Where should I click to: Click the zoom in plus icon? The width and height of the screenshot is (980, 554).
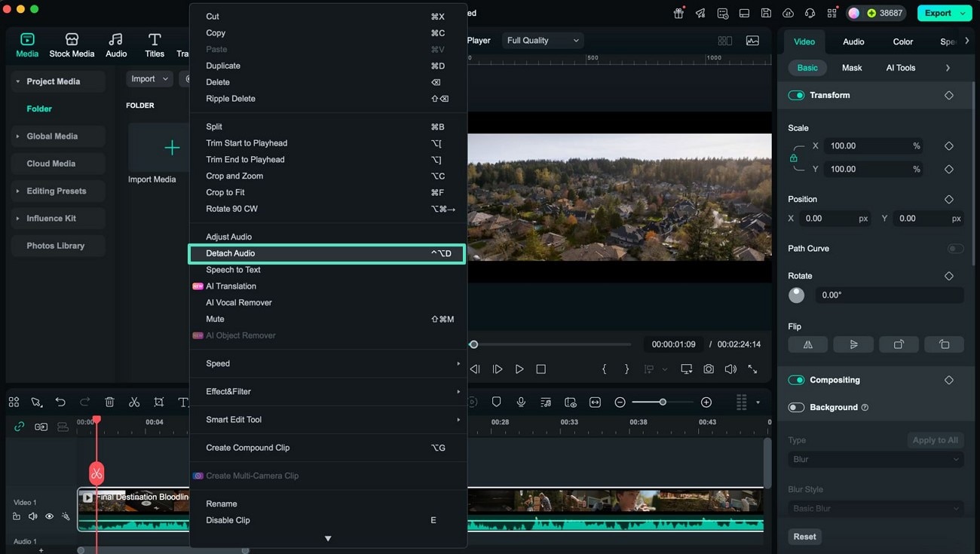706,402
